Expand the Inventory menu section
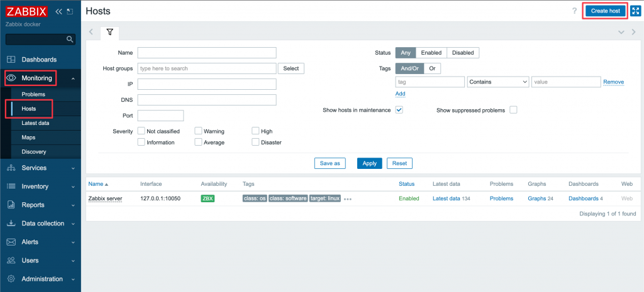644x292 pixels. [x=73, y=187]
